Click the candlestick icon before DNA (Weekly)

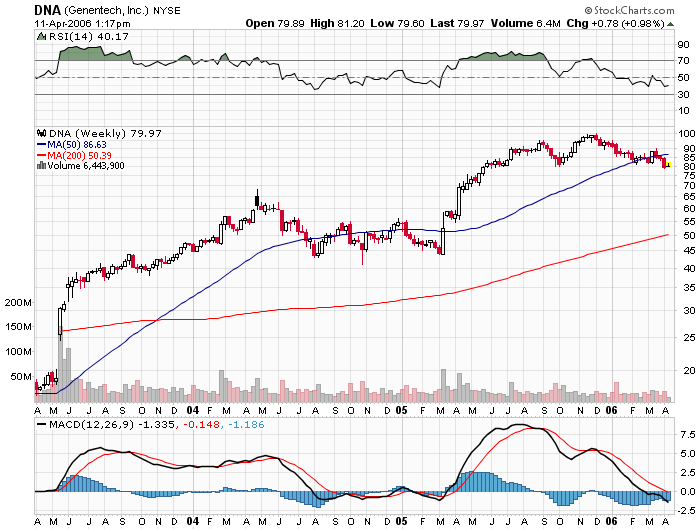click(42, 133)
